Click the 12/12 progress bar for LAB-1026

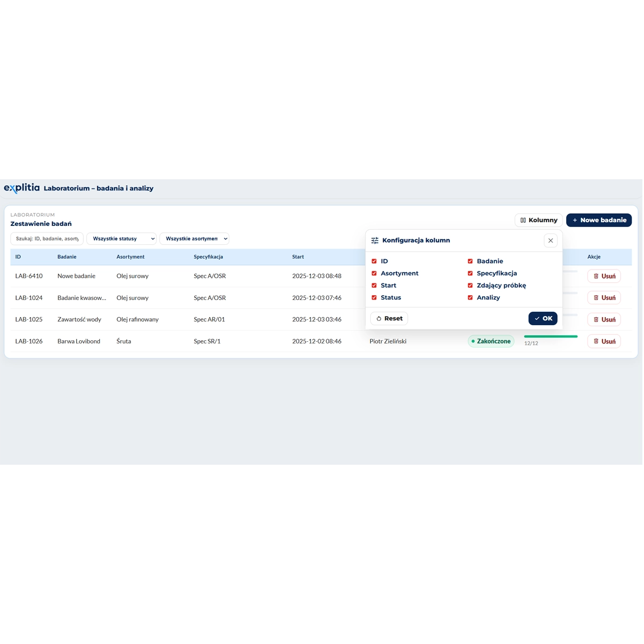(551, 336)
